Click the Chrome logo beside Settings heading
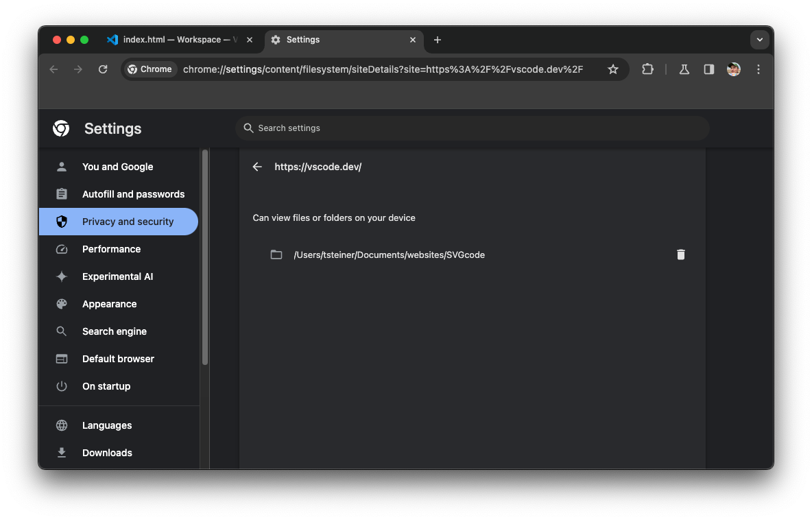The height and width of the screenshot is (520, 812). click(x=60, y=128)
